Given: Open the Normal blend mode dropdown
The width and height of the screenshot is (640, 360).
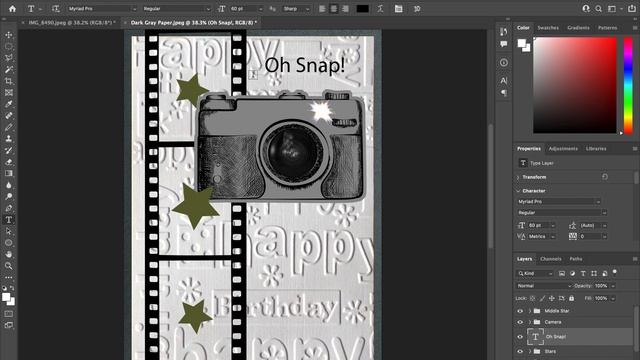Looking at the screenshot, I should [544, 286].
